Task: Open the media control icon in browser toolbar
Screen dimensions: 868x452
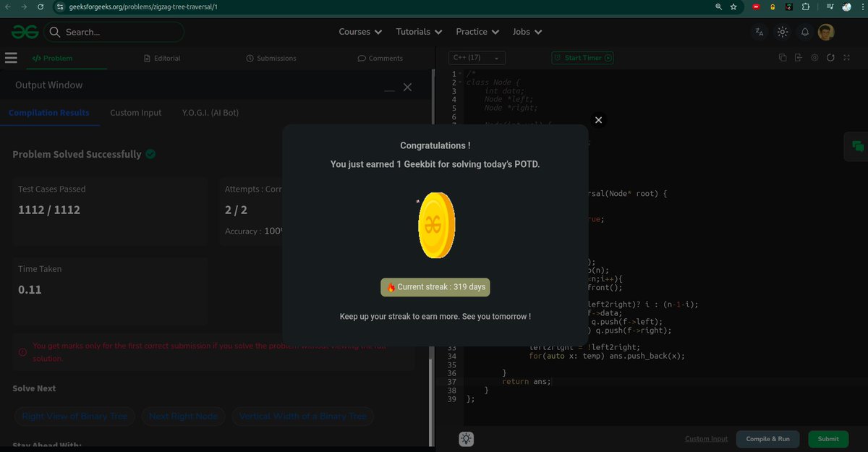Action: [830, 7]
